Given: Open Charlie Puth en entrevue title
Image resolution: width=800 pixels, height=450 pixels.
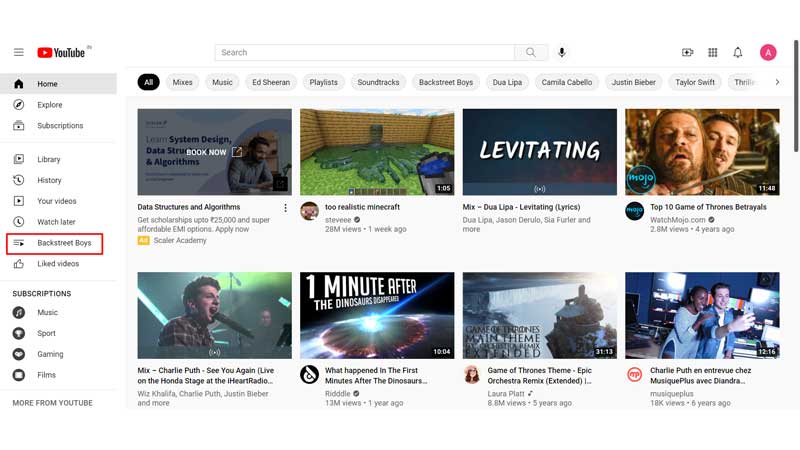Looking at the screenshot, I should [x=701, y=376].
